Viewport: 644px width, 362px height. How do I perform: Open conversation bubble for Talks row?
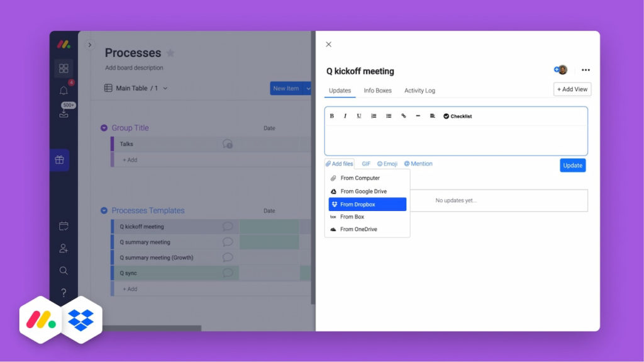coord(228,144)
